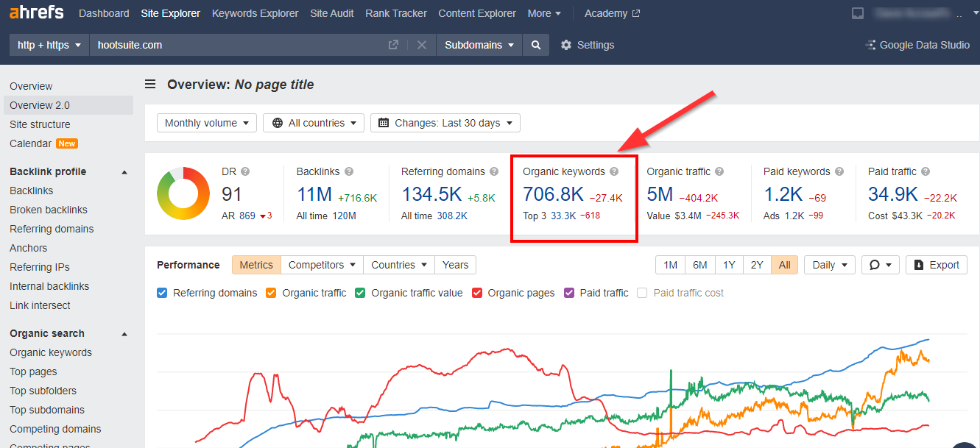Set chart range to 1Y
980x448 pixels.
coord(728,265)
